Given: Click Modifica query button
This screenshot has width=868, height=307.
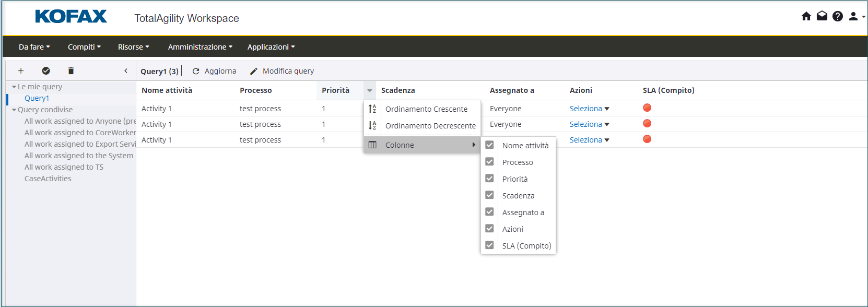Looking at the screenshot, I should point(282,71).
